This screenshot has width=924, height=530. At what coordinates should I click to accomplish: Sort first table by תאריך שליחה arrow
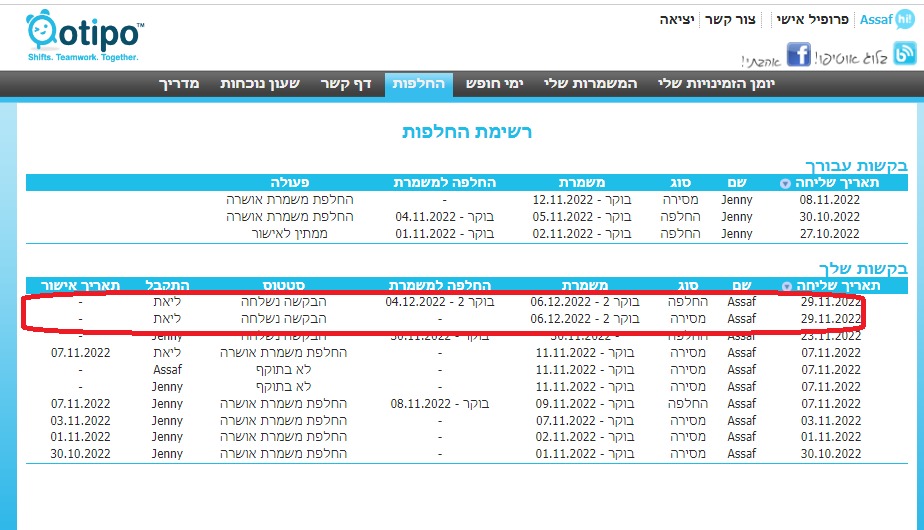pyautogui.click(x=784, y=184)
